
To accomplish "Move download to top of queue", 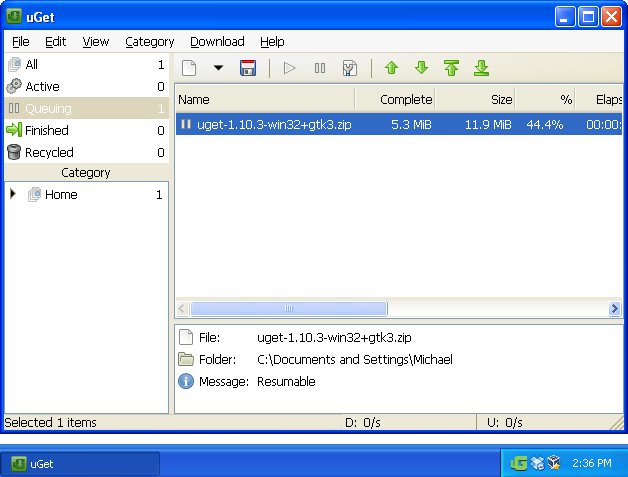I will coord(451,68).
